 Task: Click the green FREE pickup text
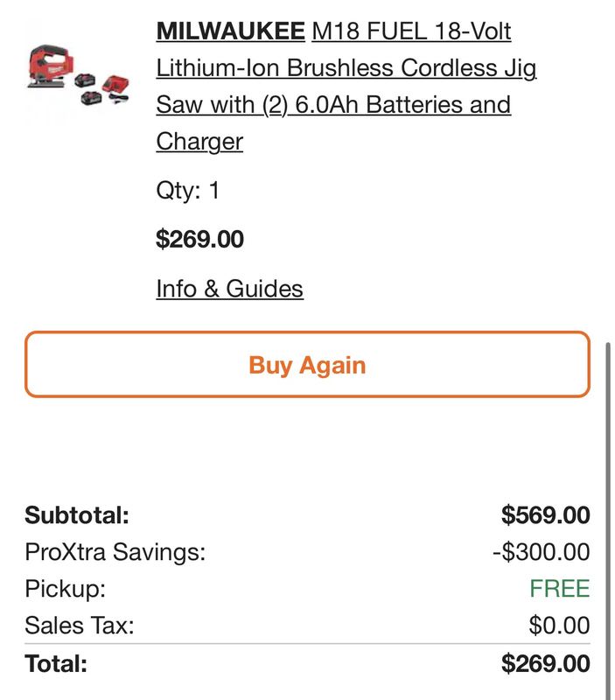[x=560, y=588]
